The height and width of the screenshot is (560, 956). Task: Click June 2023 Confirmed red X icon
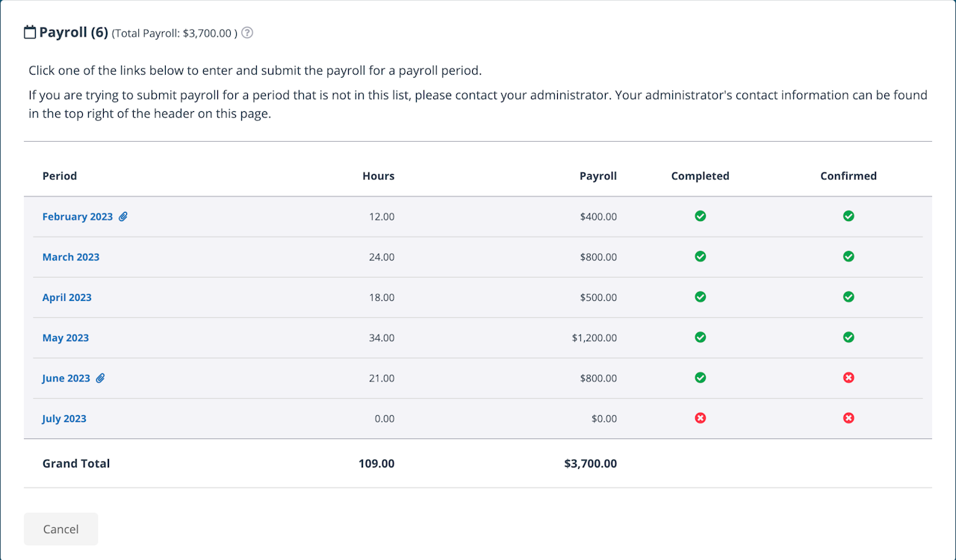click(x=848, y=378)
